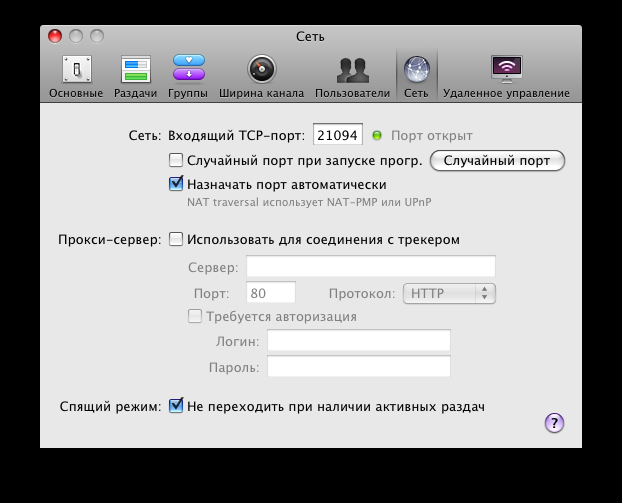Click the Пароль text field
The width and height of the screenshot is (622, 503).
pyautogui.click(x=359, y=367)
